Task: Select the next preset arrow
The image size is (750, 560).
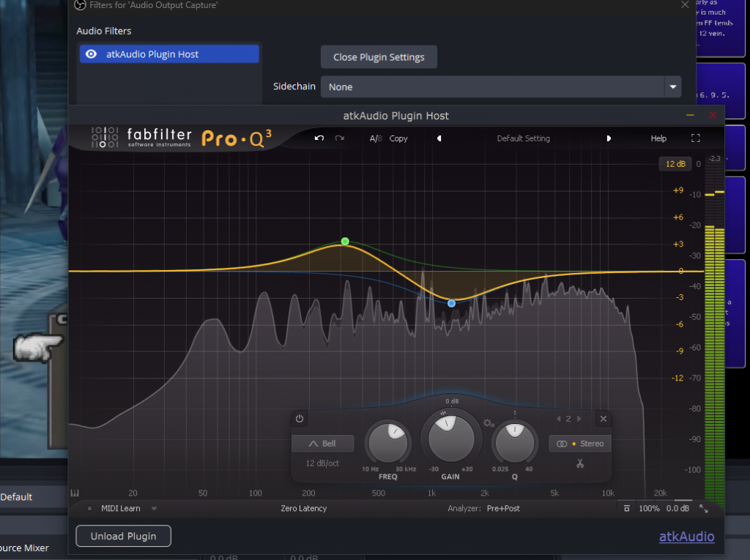Action: [609, 138]
